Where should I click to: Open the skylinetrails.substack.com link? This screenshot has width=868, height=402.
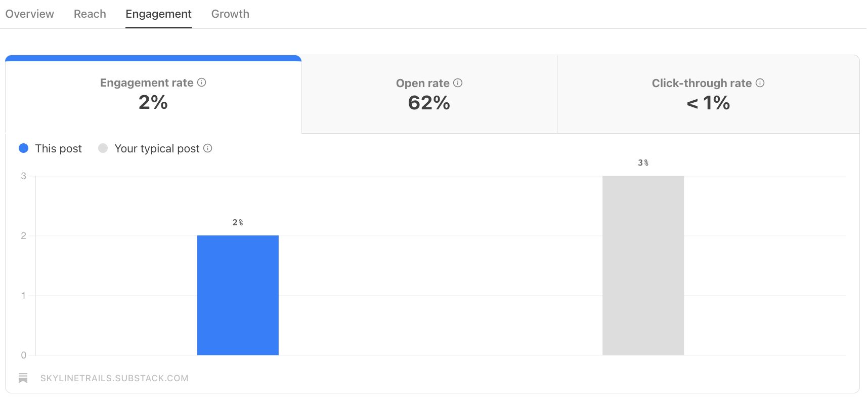pos(114,378)
